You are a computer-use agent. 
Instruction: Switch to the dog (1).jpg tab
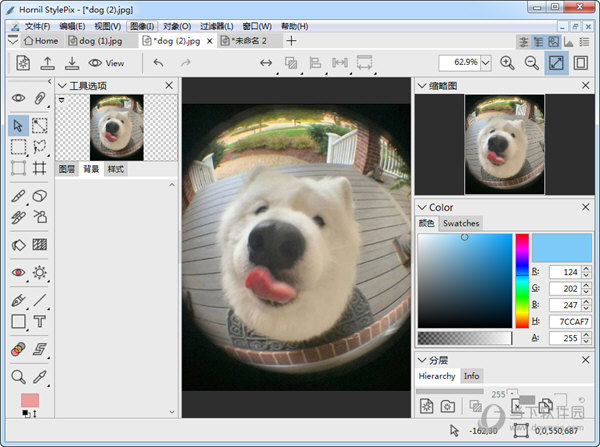tap(100, 41)
